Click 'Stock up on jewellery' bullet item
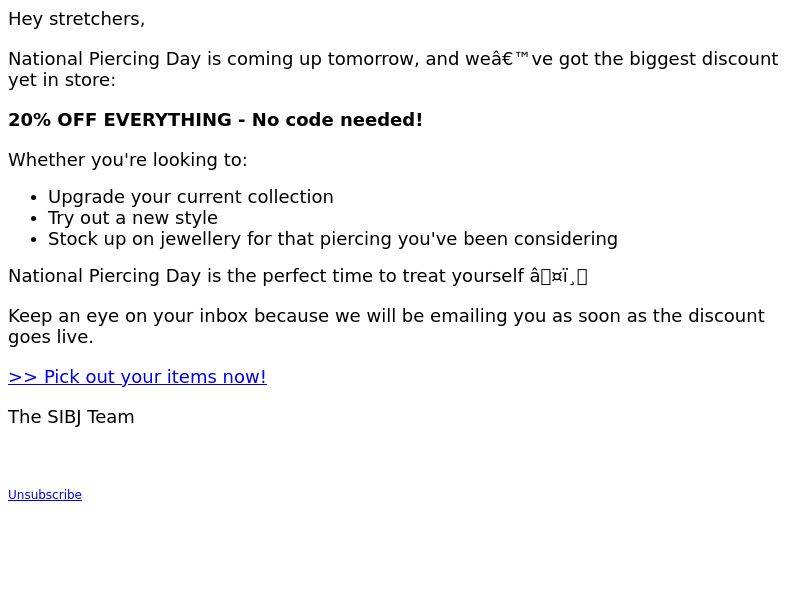This screenshot has height=600, width=800. 333,239
